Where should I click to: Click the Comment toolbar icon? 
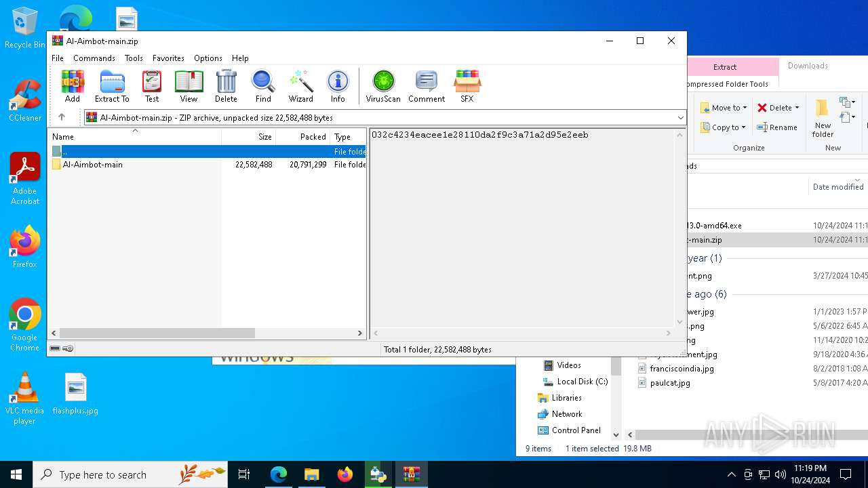[427, 86]
